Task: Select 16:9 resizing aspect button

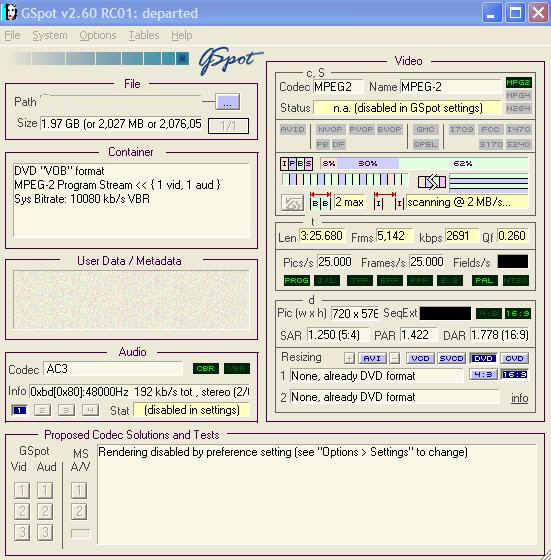Action: (x=515, y=374)
